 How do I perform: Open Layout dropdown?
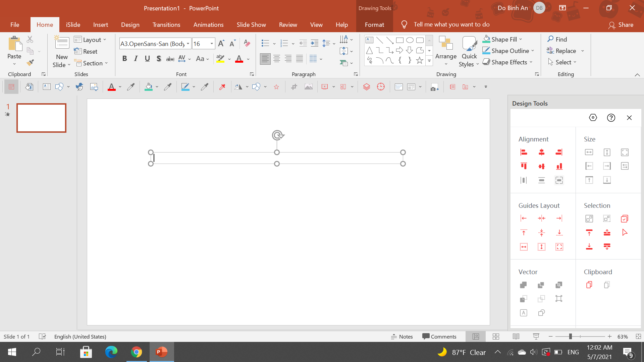coord(90,40)
